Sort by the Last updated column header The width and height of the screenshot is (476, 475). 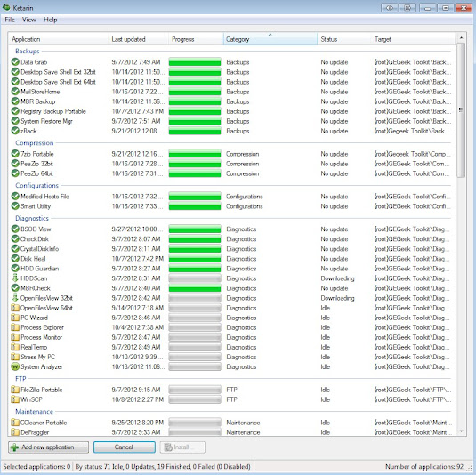point(138,39)
